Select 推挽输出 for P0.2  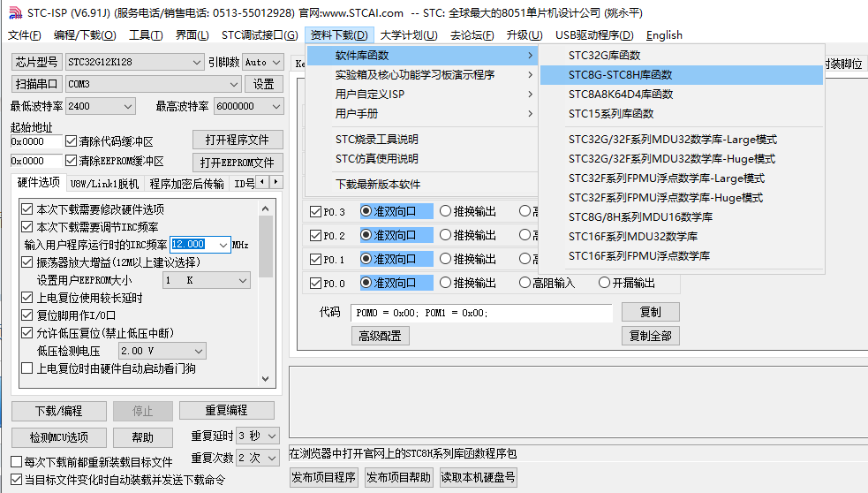[446, 235]
